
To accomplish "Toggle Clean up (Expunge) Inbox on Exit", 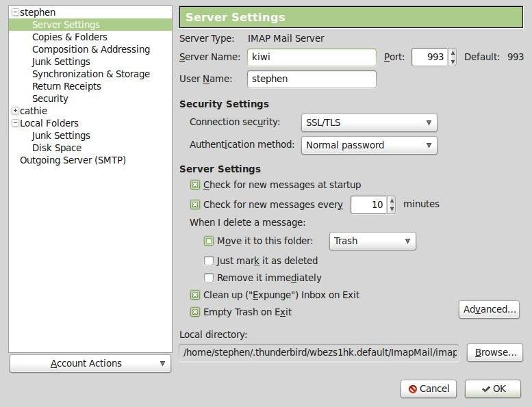I will (x=194, y=296).
